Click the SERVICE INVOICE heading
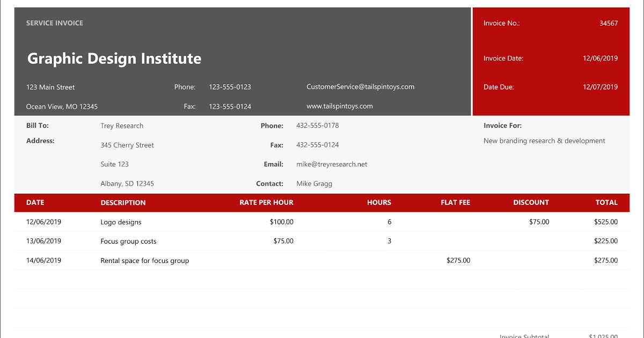The image size is (644, 338). 55,23
